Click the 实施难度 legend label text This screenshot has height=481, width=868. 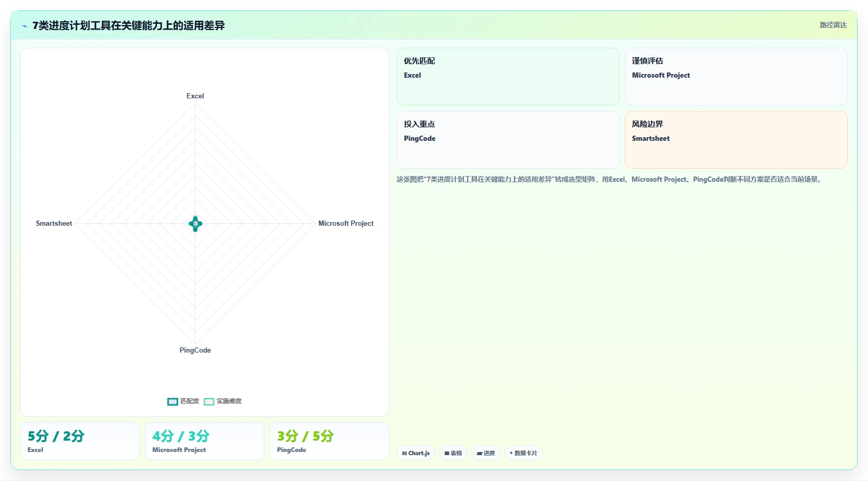point(229,401)
